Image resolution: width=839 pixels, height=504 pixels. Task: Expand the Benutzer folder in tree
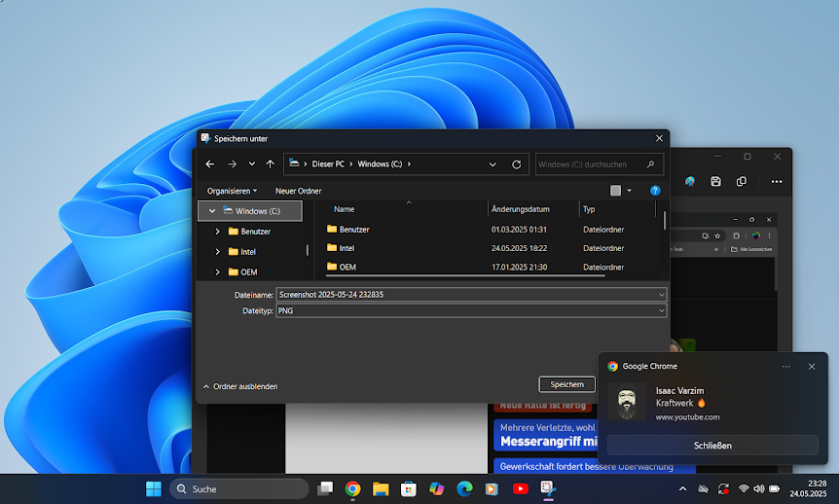217,232
